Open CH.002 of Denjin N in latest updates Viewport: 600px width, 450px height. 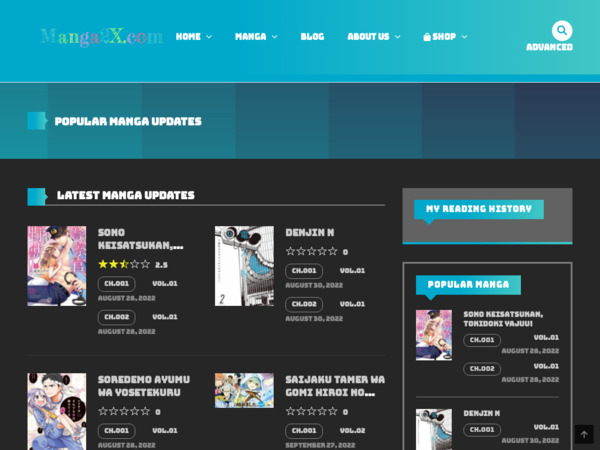[x=304, y=304]
